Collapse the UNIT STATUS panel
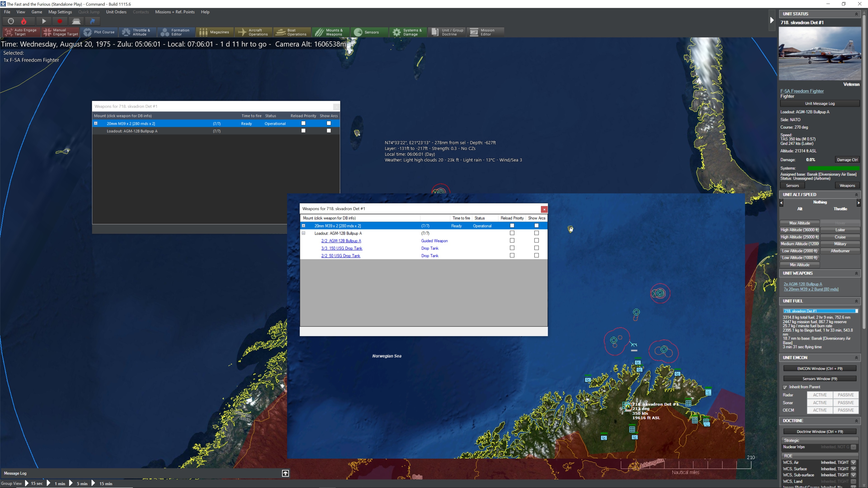This screenshot has width=868, height=488. point(856,14)
